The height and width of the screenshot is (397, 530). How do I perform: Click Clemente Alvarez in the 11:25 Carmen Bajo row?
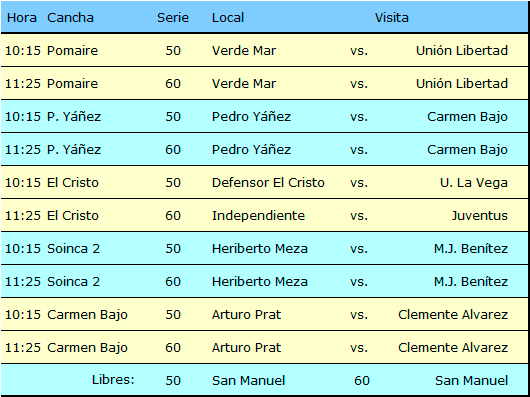(x=453, y=348)
